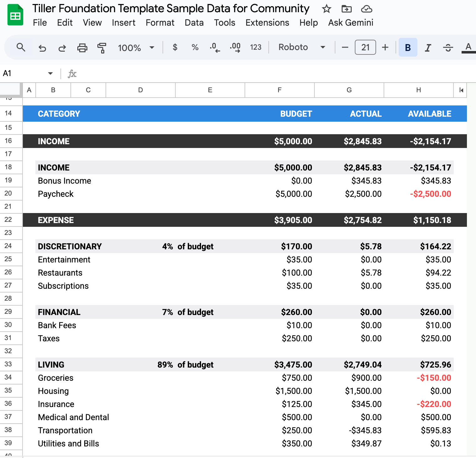The image size is (476, 458).
Task: Open the zoom level dropdown
Action: tap(136, 48)
